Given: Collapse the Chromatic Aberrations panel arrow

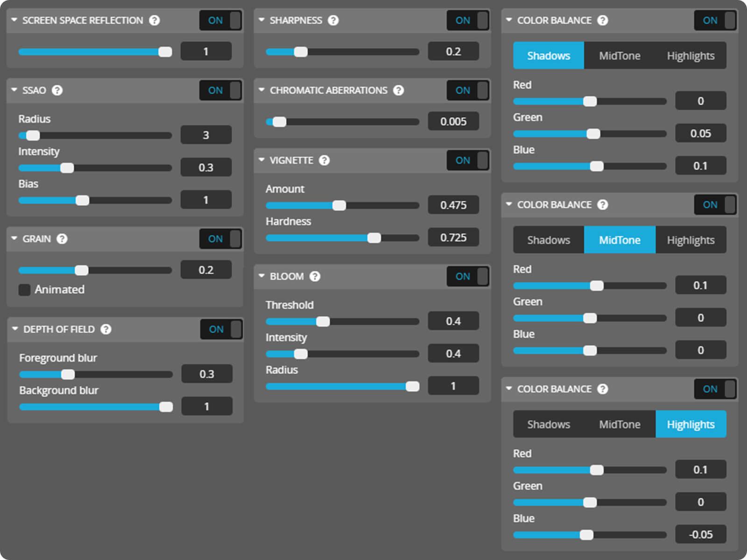Looking at the screenshot, I should click(x=261, y=90).
